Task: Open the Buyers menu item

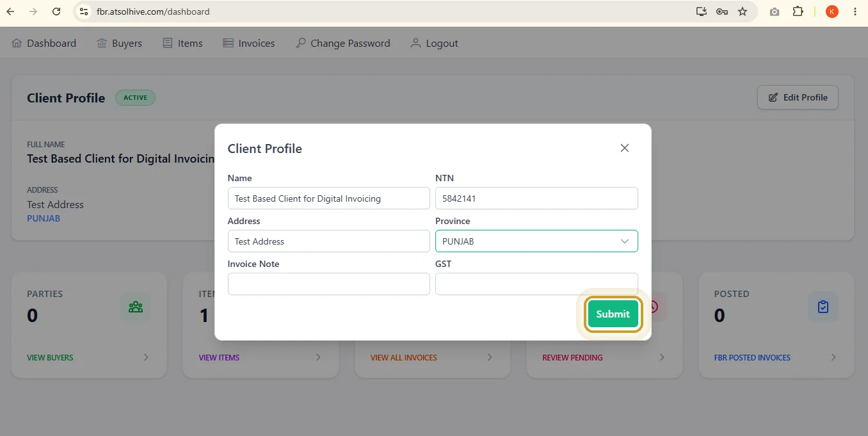Action: tap(119, 43)
